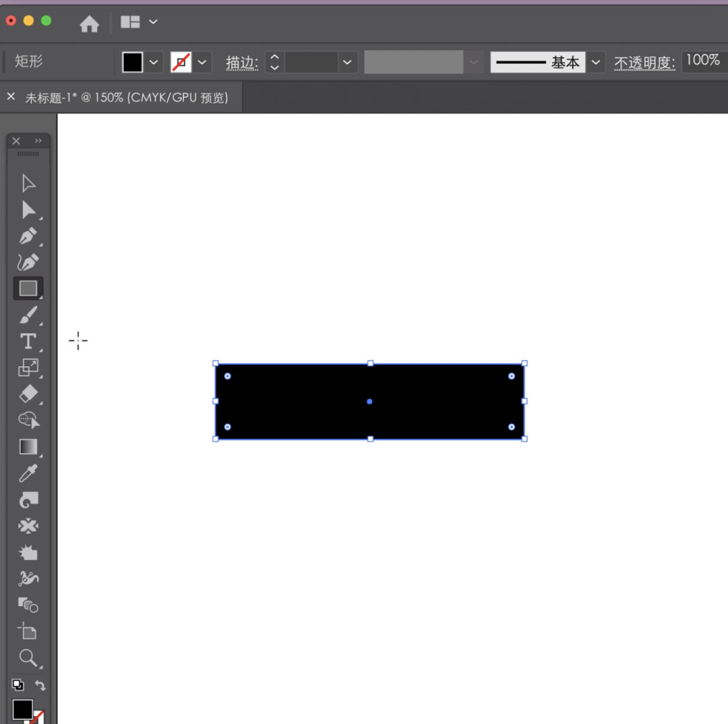Select the Direct Selection tool (solid arrow)
The image size is (728, 724).
[28, 210]
